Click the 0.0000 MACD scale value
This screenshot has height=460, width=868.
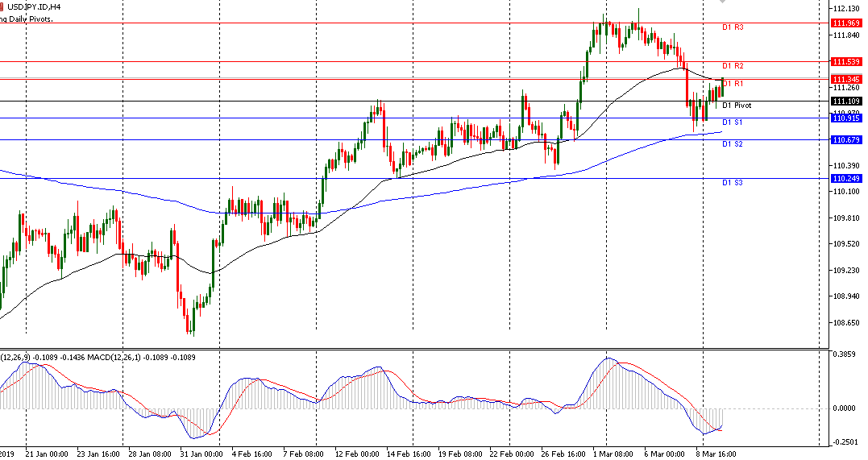click(844, 408)
